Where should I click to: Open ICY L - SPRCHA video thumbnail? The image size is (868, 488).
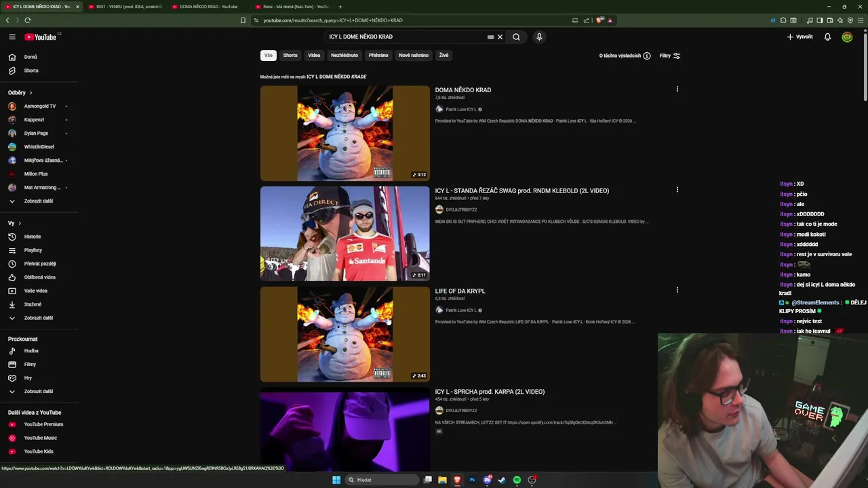[345, 429]
